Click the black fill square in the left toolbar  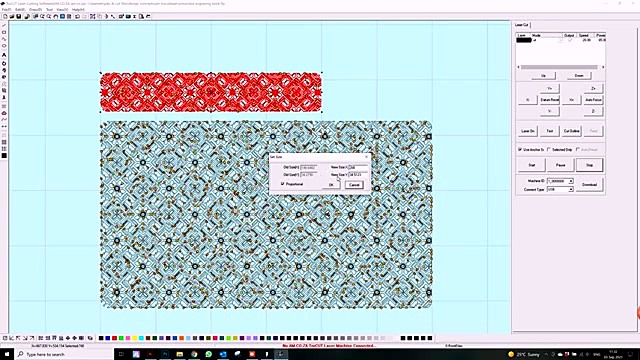tap(4, 156)
